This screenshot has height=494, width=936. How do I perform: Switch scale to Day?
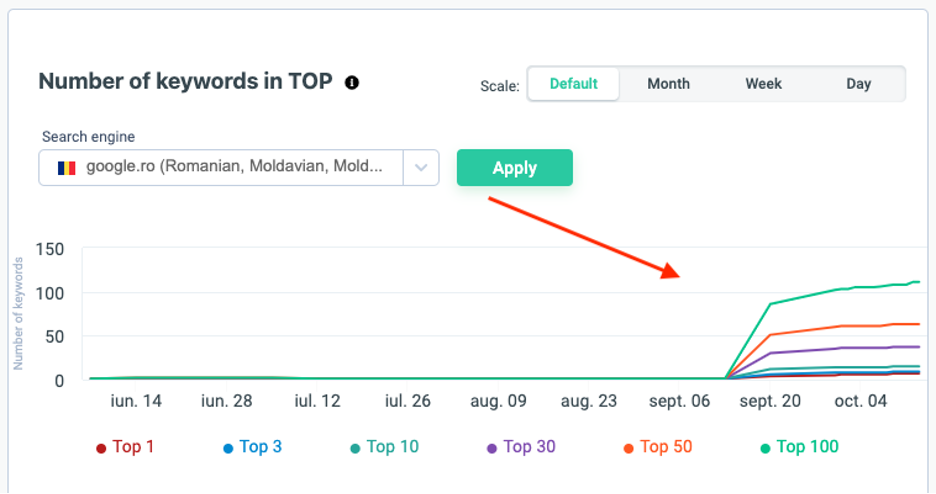coord(858,84)
